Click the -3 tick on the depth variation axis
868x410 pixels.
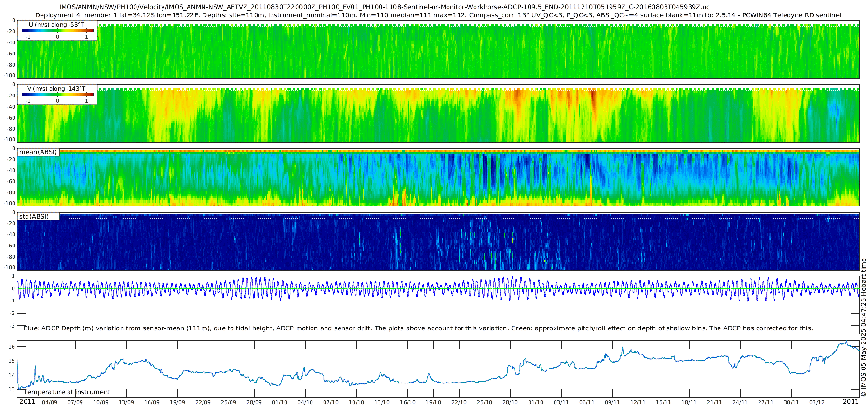13,326
